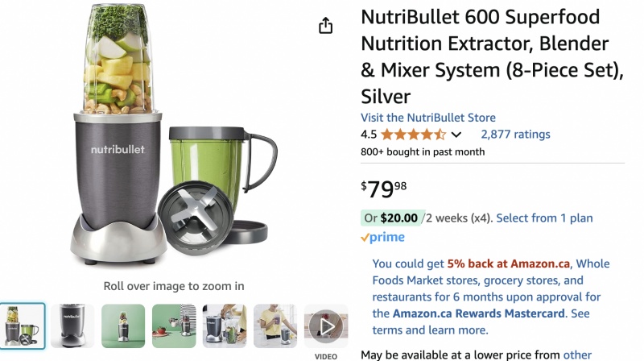Click the 5% back at Amazon.ca offer
Screen dimensions: 644x361
(509, 263)
